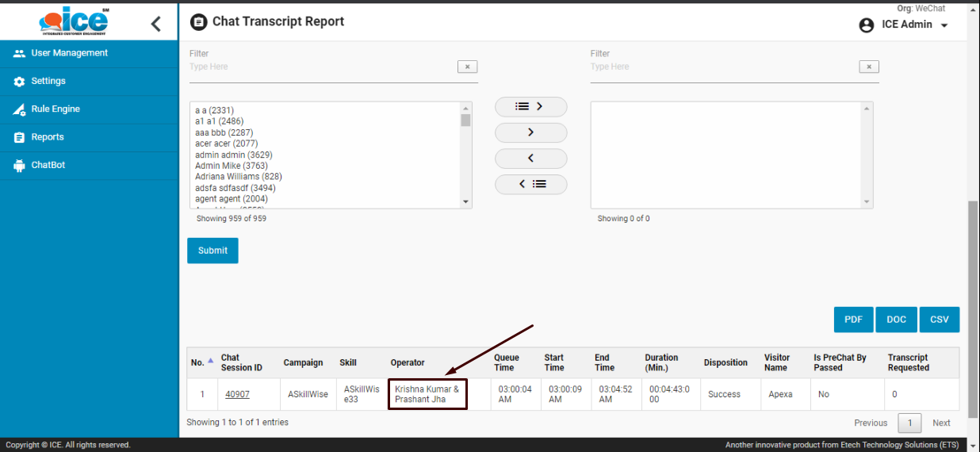Viewport: 980px width, 452px height.
Task: Collapse the sidebar with the back chevron
Action: point(155,24)
